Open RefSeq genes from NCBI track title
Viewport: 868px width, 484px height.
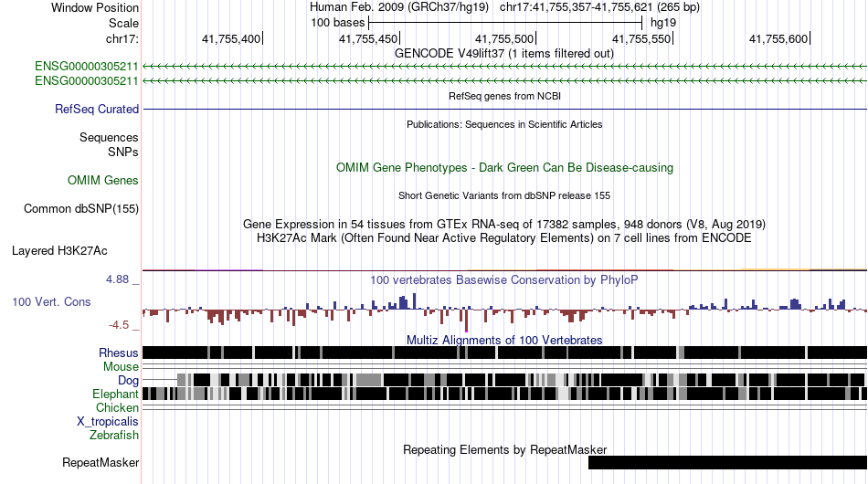point(504,96)
